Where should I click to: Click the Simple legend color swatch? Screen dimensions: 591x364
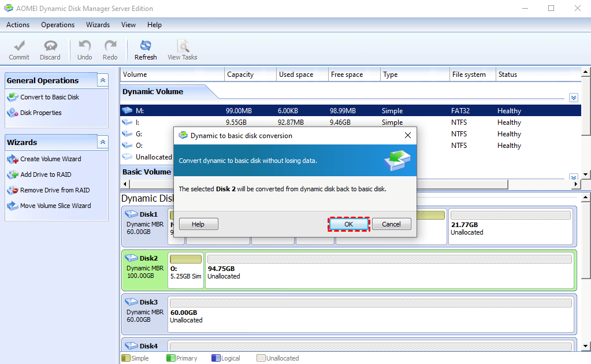tap(126, 358)
